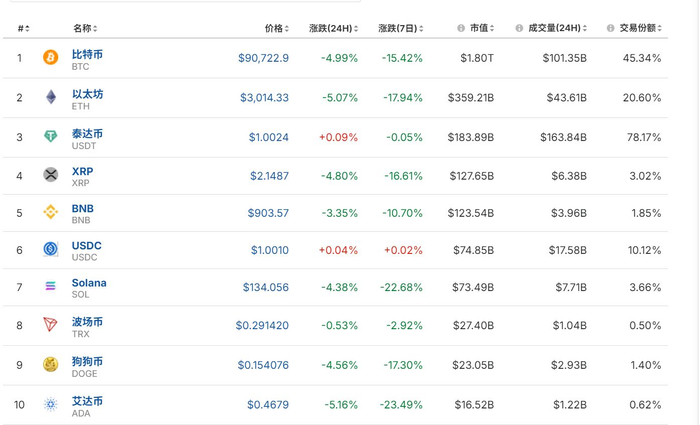Click the price $2.1487
The height and width of the screenshot is (425, 700).
[x=269, y=176]
